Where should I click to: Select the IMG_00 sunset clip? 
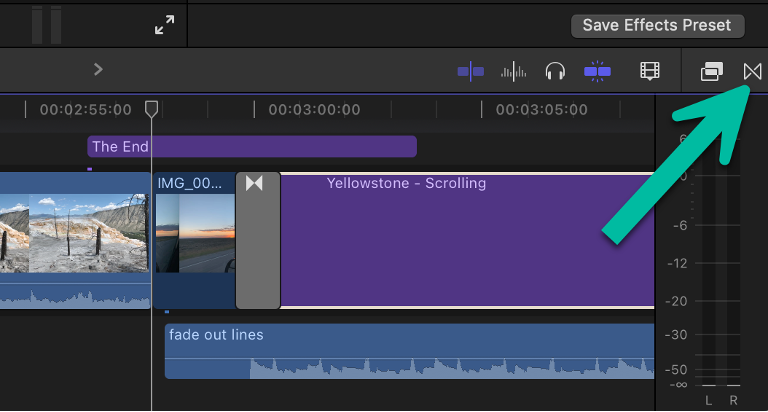pyautogui.click(x=194, y=241)
